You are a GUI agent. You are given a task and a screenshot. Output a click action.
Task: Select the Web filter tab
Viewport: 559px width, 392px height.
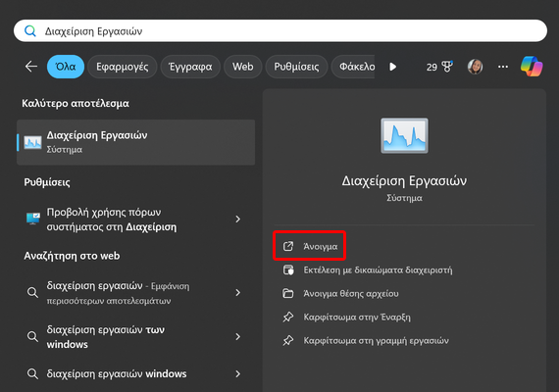click(243, 67)
